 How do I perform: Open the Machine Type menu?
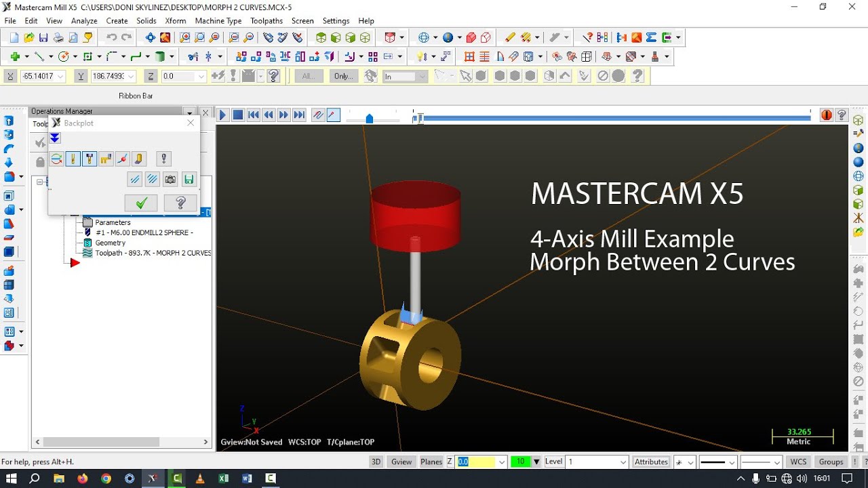pyautogui.click(x=218, y=21)
